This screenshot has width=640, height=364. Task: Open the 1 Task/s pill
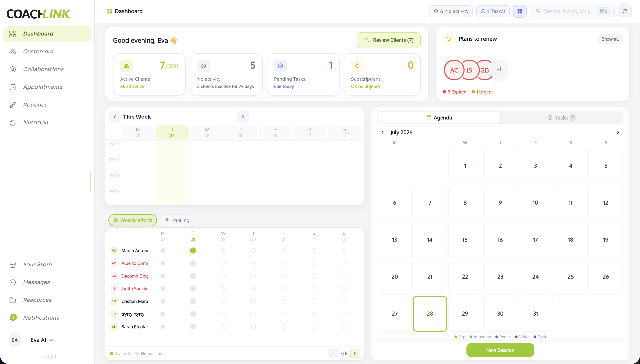coord(493,11)
